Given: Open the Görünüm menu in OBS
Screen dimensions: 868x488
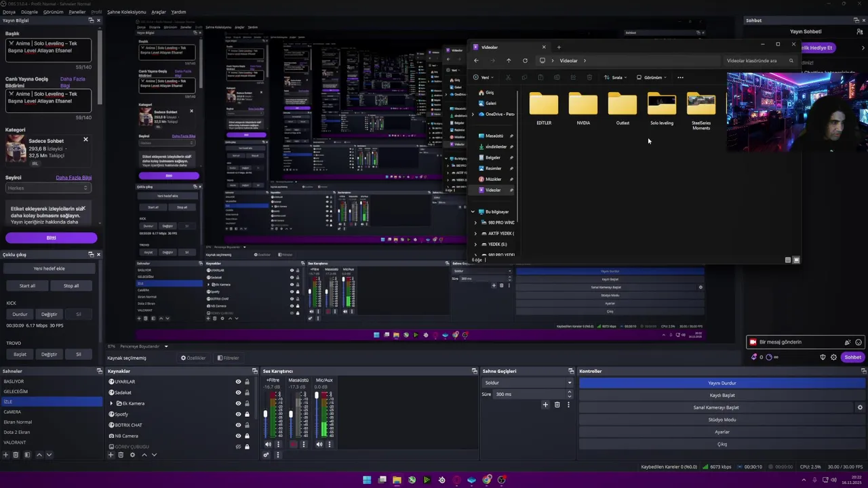Looking at the screenshot, I should tap(53, 12).
